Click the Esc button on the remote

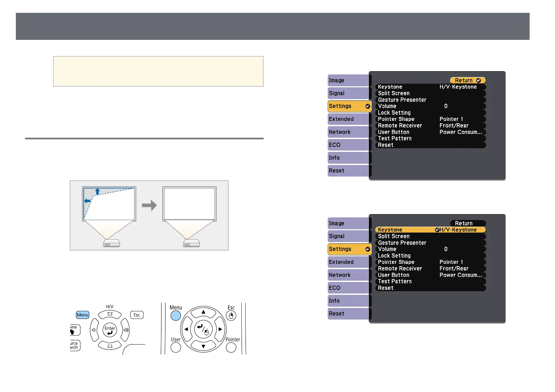pyautogui.click(x=231, y=316)
